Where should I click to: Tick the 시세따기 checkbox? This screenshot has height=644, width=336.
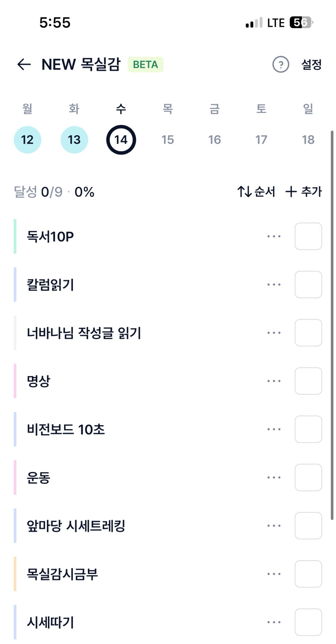308,622
